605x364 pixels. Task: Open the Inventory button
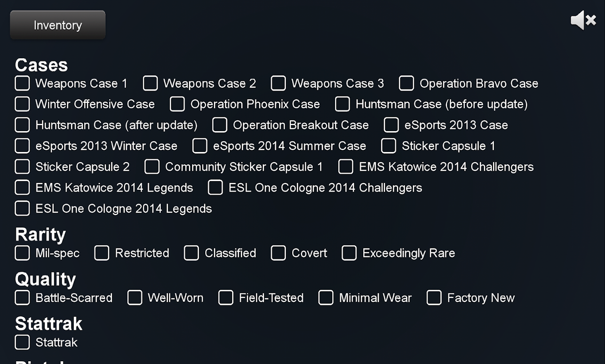pyautogui.click(x=58, y=25)
